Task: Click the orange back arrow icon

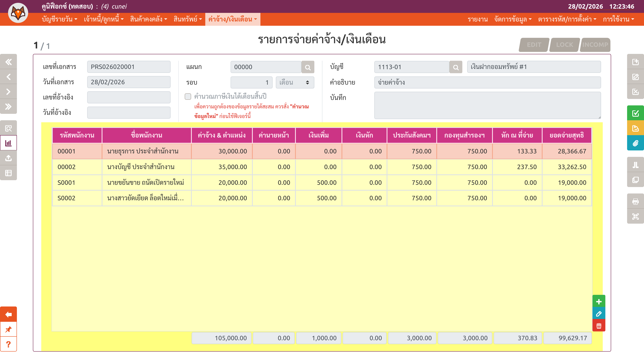Action: point(8,314)
